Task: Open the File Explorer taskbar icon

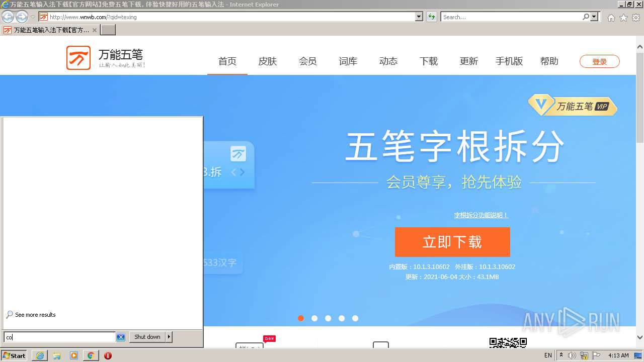Action: point(57,355)
